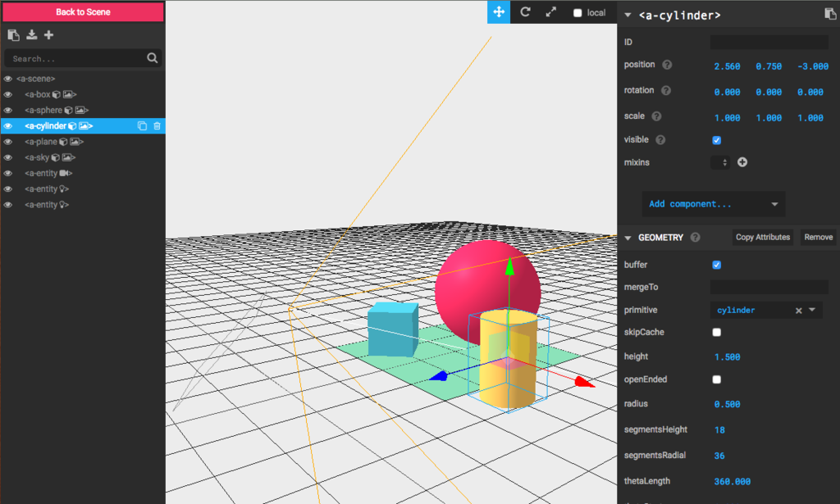840x504 pixels.
Task: Collapse the GEOMETRY section
Action: click(x=628, y=238)
